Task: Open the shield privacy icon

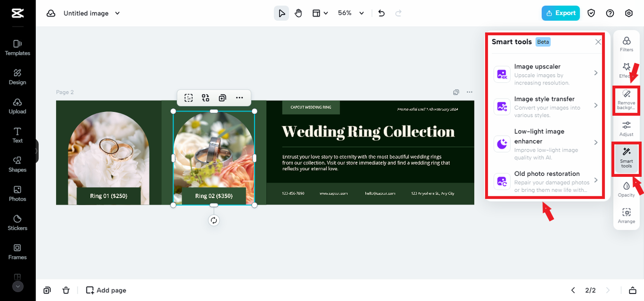Action: pyautogui.click(x=592, y=13)
